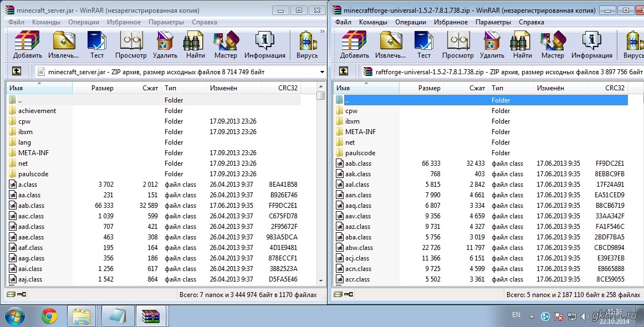644x327 pixels.
Task: Open Файл menu in minecraft_server.jar window
Action: [x=17, y=22]
